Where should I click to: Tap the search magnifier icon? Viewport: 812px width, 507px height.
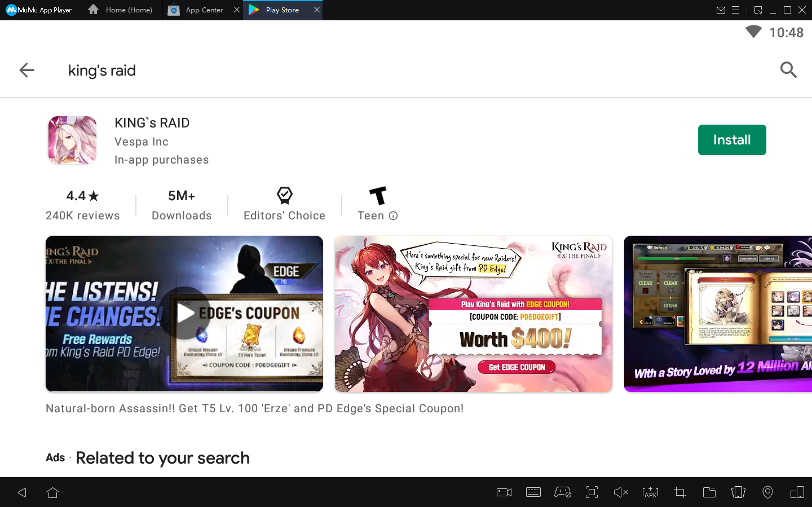[788, 70]
